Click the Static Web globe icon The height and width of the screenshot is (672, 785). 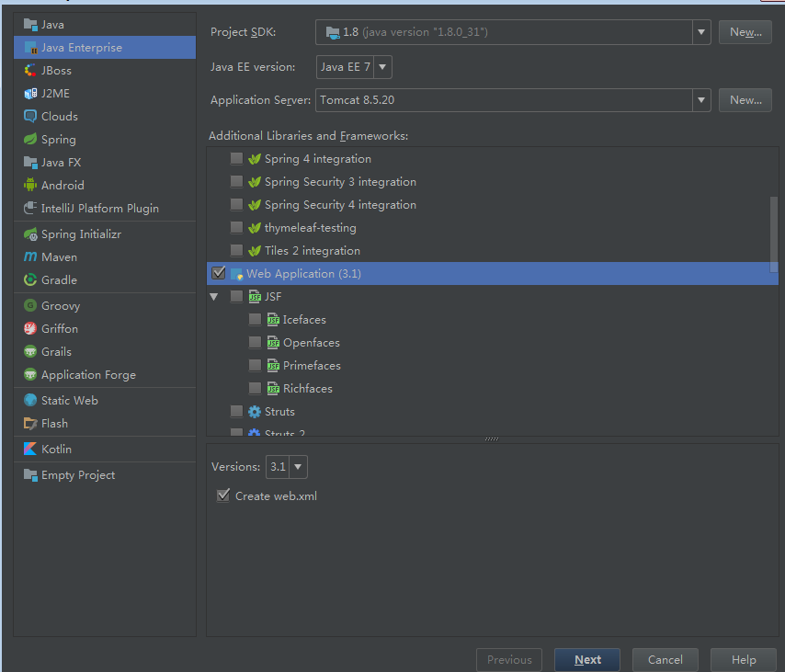click(30, 400)
